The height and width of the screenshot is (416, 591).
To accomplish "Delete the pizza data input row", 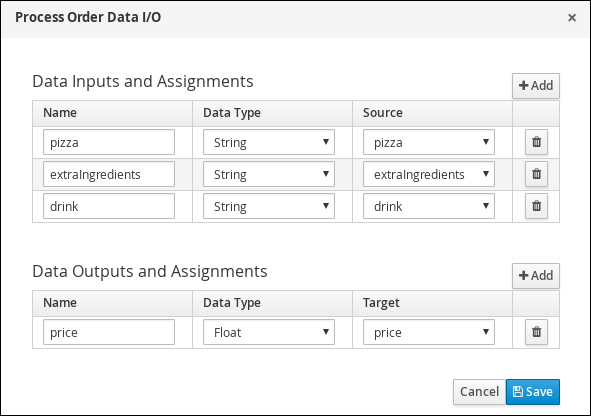I will 536,142.
